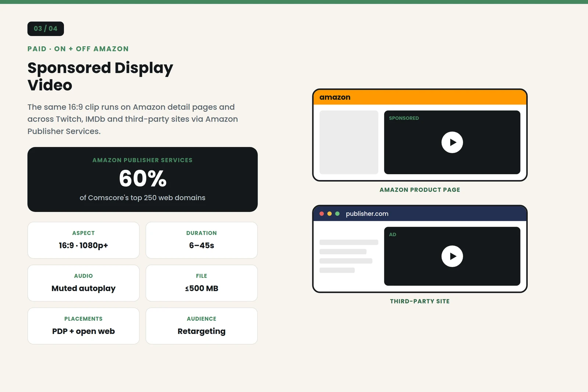The height and width of the screenshot is (392, 588).
Task: Click the publisher.com address text
Action: coord(367,214)
